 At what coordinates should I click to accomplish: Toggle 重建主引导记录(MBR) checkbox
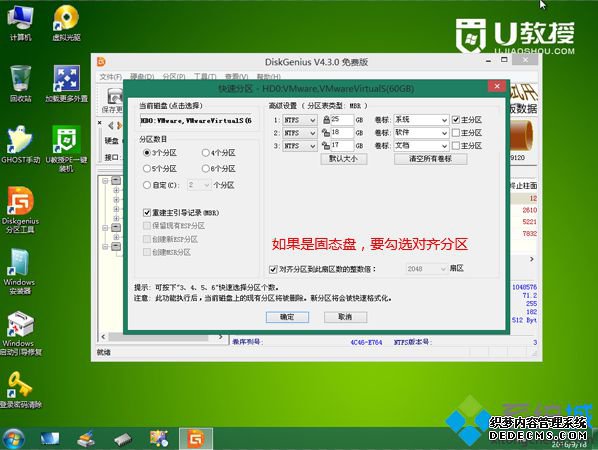[x=147, y=212]
